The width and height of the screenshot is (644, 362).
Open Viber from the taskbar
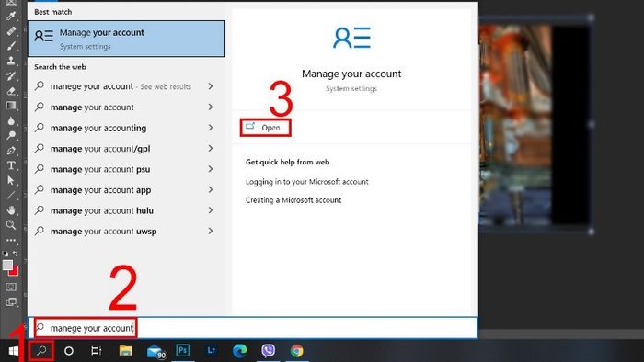(x=269, y=351)
